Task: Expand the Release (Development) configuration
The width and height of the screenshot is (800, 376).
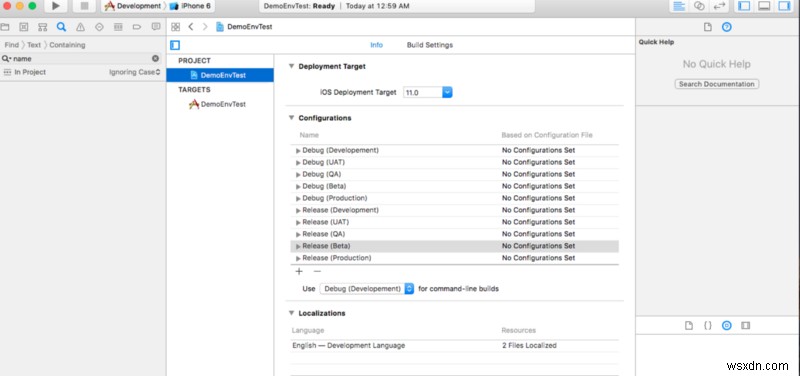Action: tap(298, 210)
